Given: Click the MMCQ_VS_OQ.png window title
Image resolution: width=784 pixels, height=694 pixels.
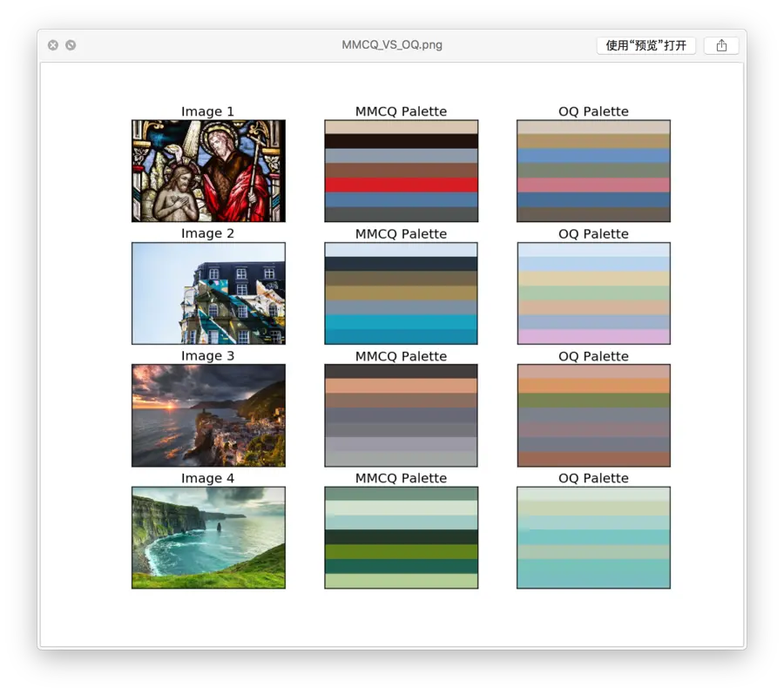Looking at the screenshot, I should (392, 45).
